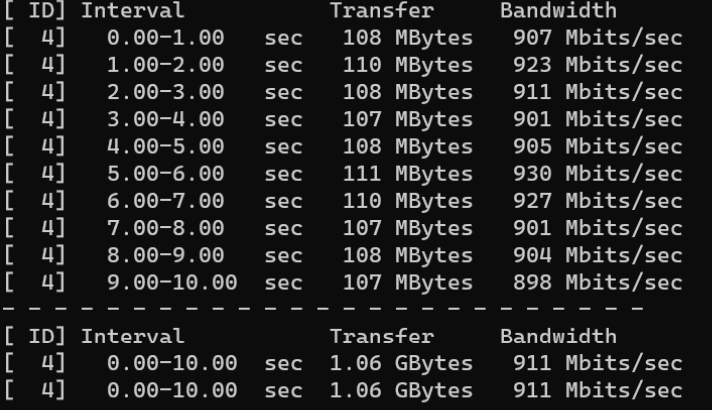Click the 2.00-3.00 interval text
Image resolution: width=712 pixels, height=410 pixels.
coord(166,92)
